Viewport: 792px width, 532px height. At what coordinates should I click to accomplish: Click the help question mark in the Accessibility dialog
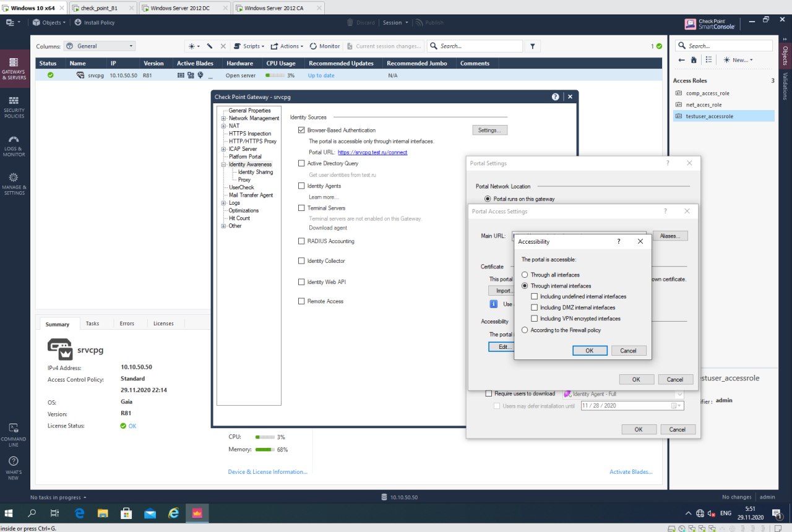pos(619,241)
